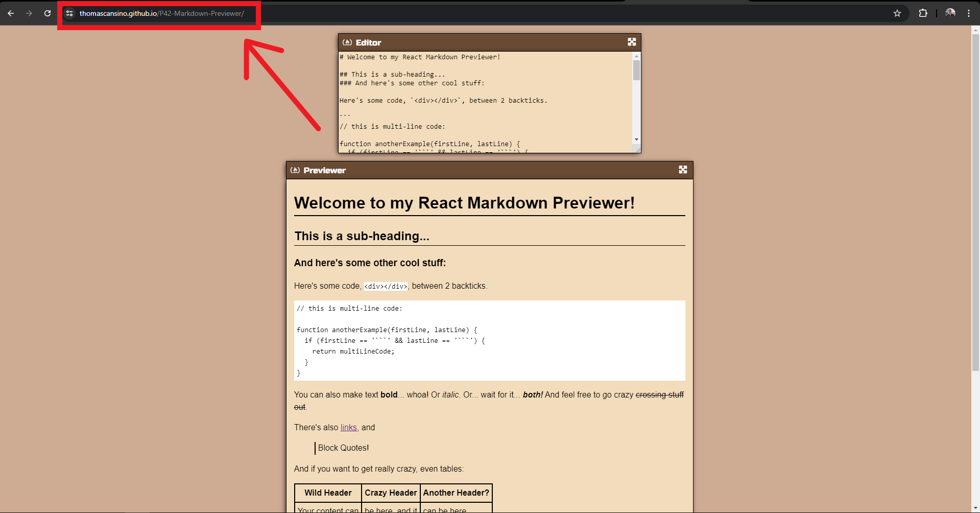The height and width of the screenshot is (513, 980).
Task: Open the Chrome three-dot menu
Action: point(969,13)
